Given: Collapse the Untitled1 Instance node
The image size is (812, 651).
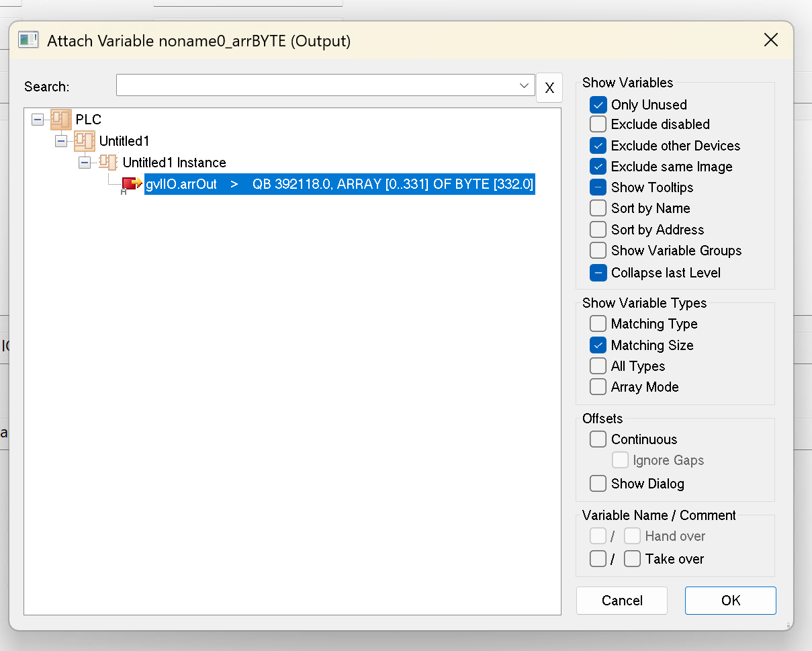Looking at the screenshot, I should pos(85,163).
